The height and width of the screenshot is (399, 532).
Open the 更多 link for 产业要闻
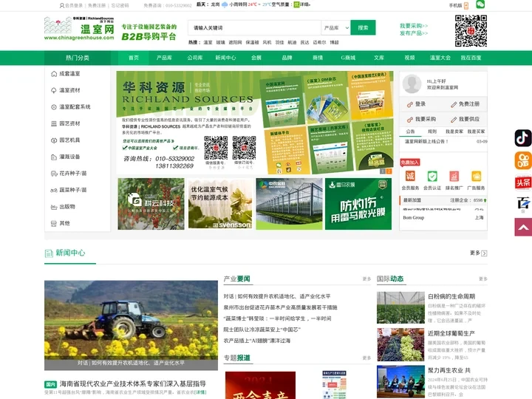(366, 279)
